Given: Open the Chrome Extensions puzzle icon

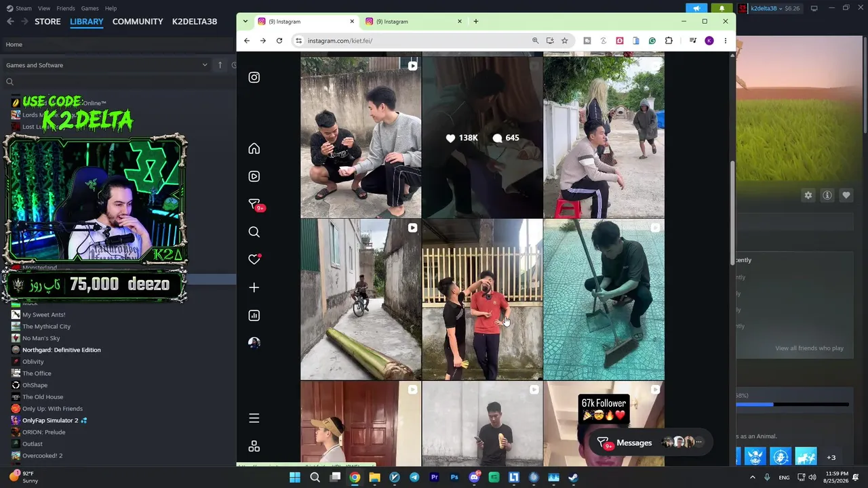Looking at the screenshot, I should point(669,41).
